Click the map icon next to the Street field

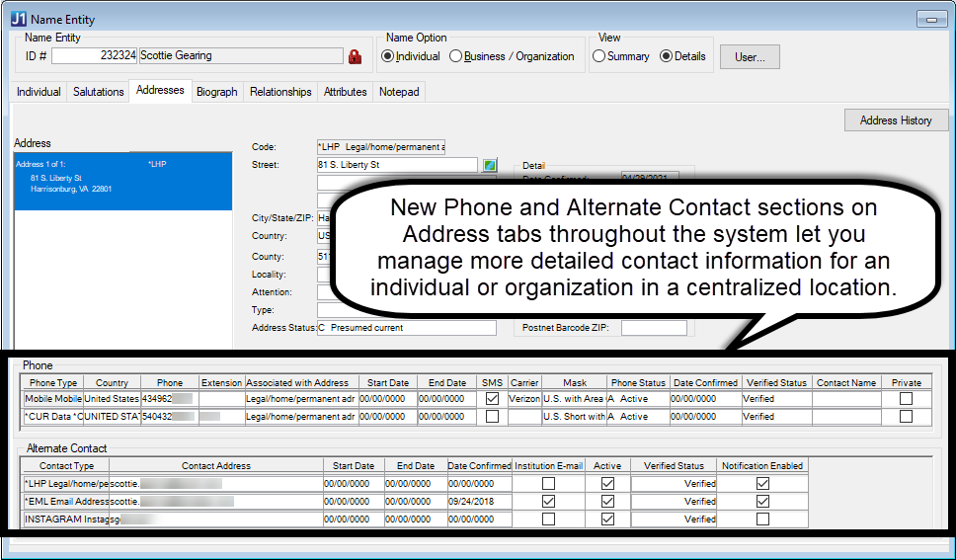point(490,165)
